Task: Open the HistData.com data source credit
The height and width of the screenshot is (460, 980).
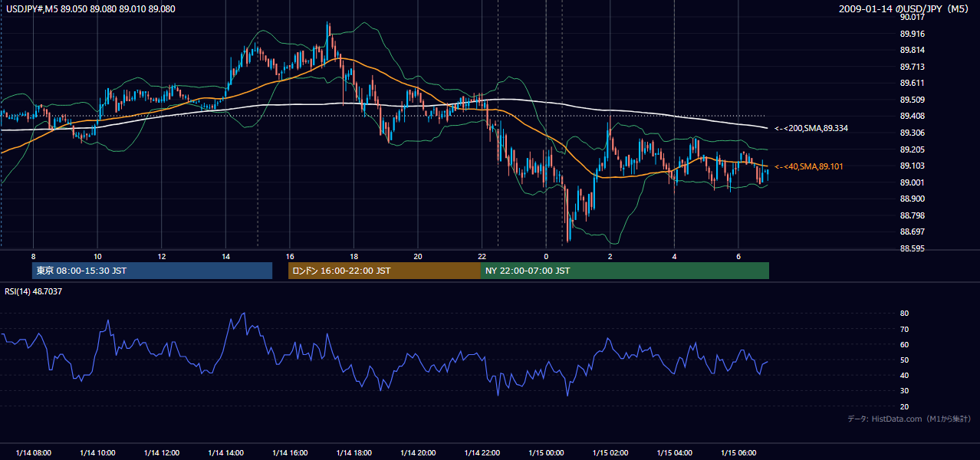Action: 909,419
